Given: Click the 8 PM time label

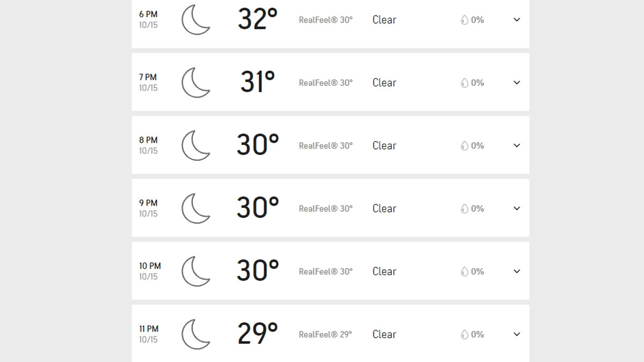Looking at the screenshot, I should coord(148,140).
